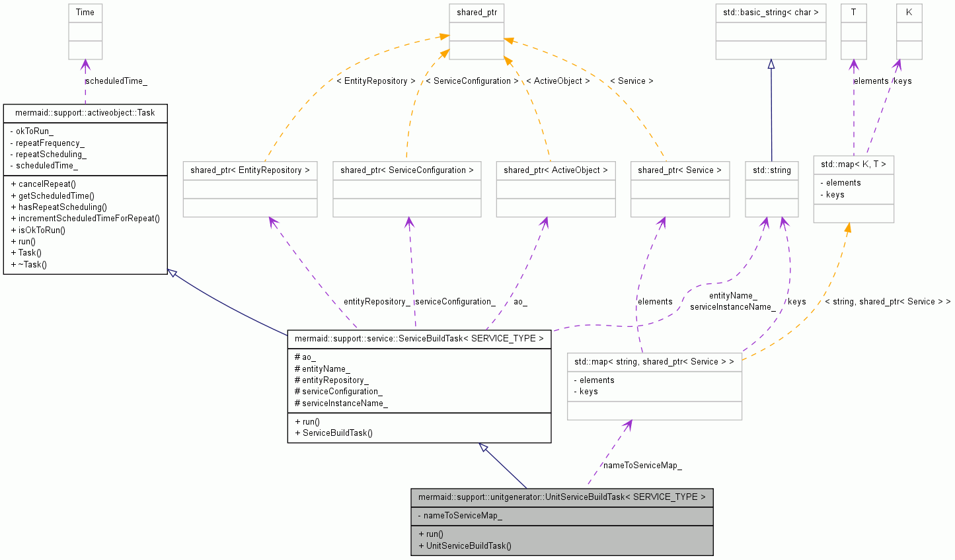This screenshot has height=560, width=955.
Task: Select getScheduledTime() method in Task
Action: tap(53, 195)
